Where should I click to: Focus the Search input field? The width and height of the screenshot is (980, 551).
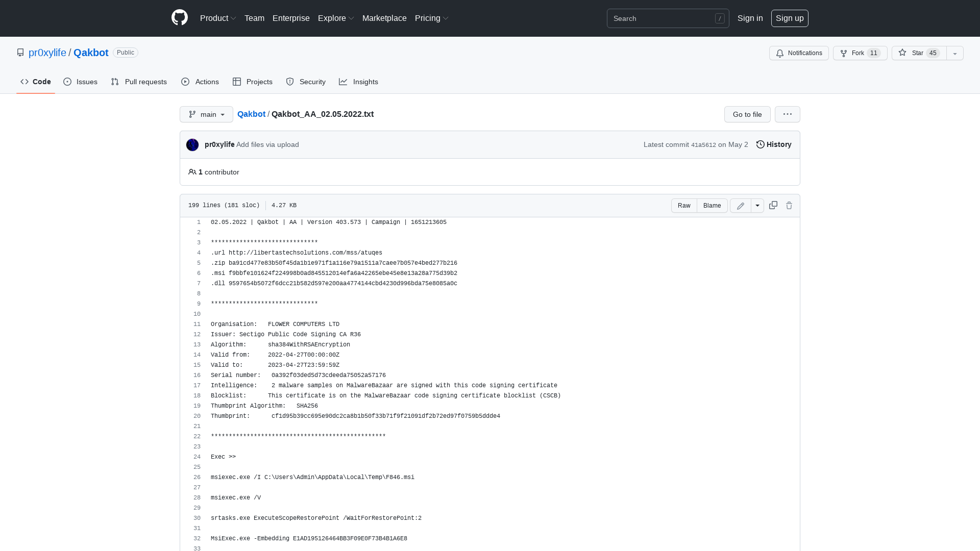[668, 18]
